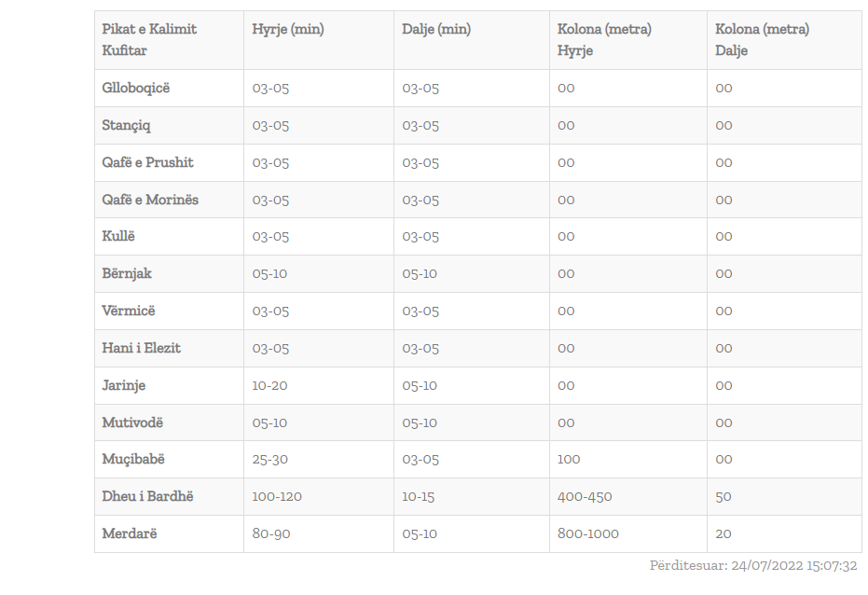
Task: Click the Hyrje (min) column header
Action: click(288, 29)
